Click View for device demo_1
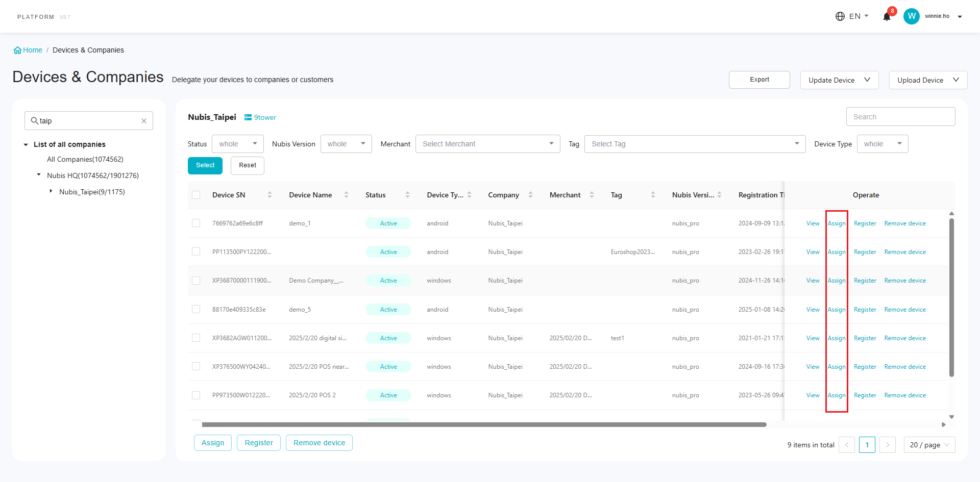The image size is (980, 482). (x=813, y=223)
